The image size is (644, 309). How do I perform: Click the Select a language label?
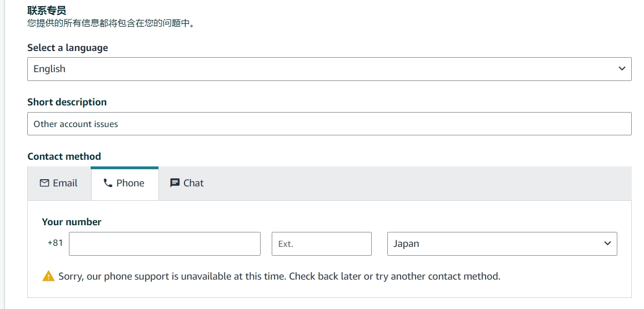pyautogui.click(x=68, y=48)
